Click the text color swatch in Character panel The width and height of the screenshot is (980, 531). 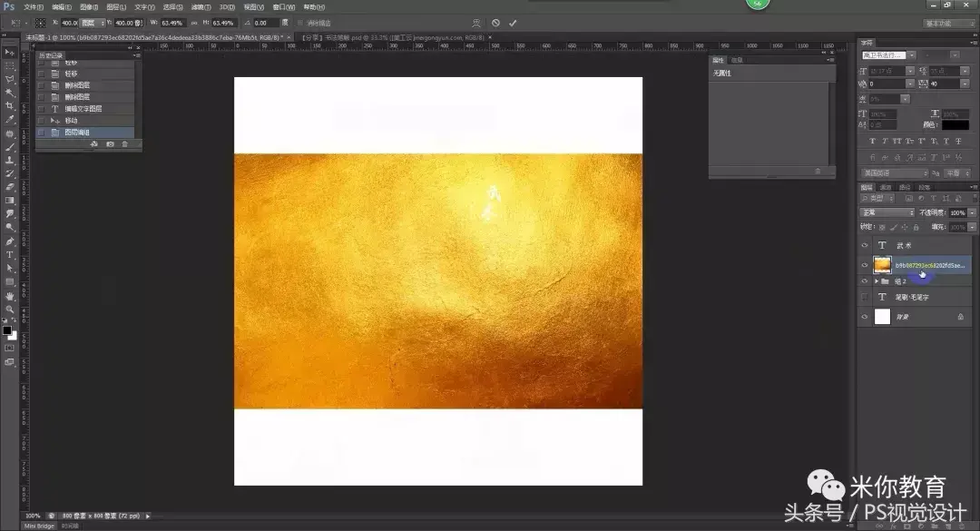tap(955, 125)
